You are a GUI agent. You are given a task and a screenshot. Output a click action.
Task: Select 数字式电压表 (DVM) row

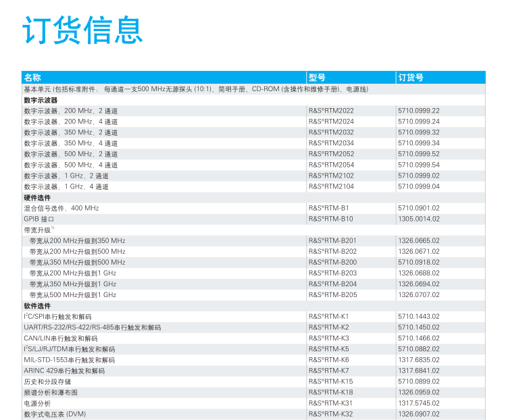coord(254,414)
